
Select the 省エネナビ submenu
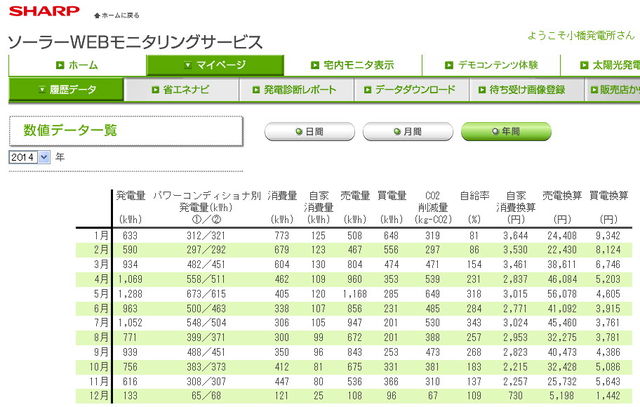[181, 89]
